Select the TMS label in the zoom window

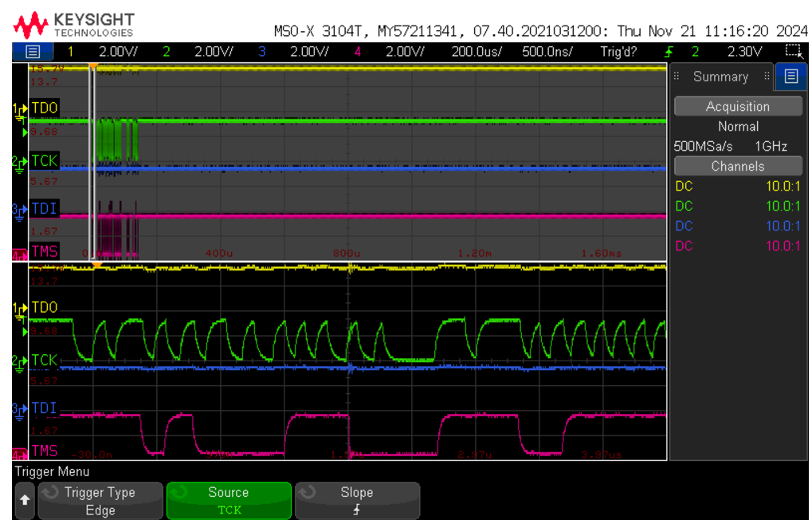(x=45, y=451)
